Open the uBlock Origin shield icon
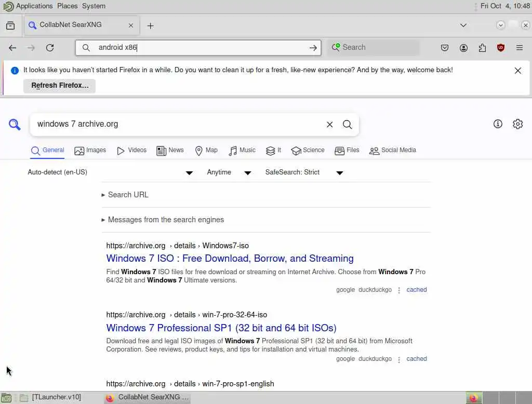This screenshot has height=404, width=532. (501, 48)
